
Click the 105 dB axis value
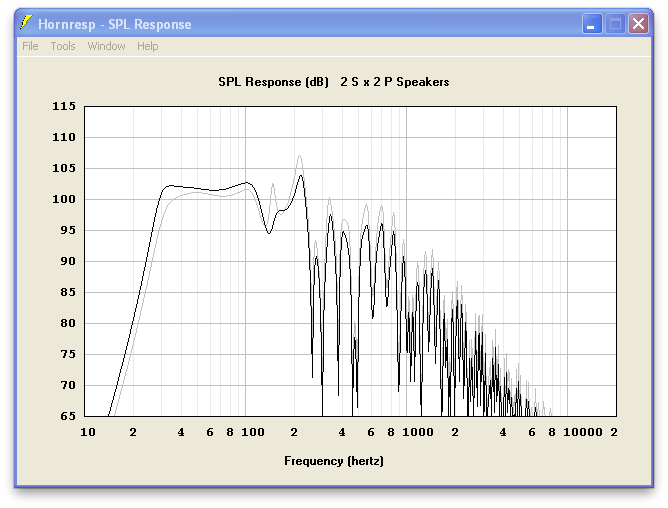click(x=64, y=168)
